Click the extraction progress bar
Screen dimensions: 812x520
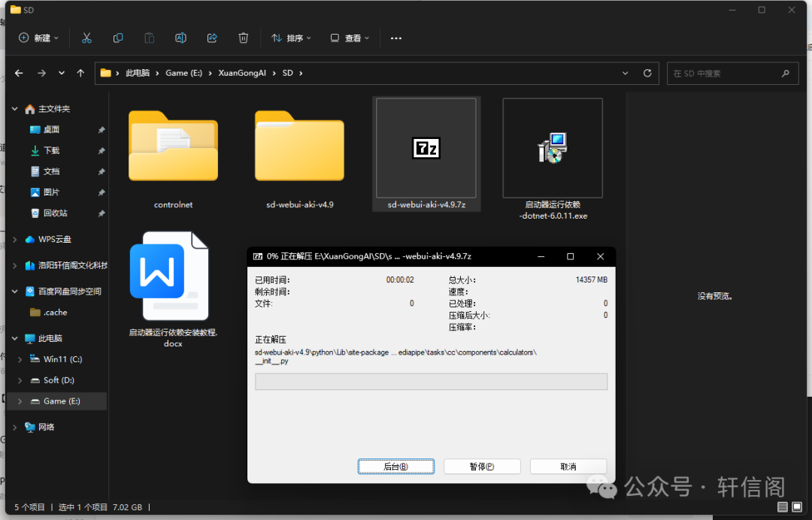(x=431, y=382)
